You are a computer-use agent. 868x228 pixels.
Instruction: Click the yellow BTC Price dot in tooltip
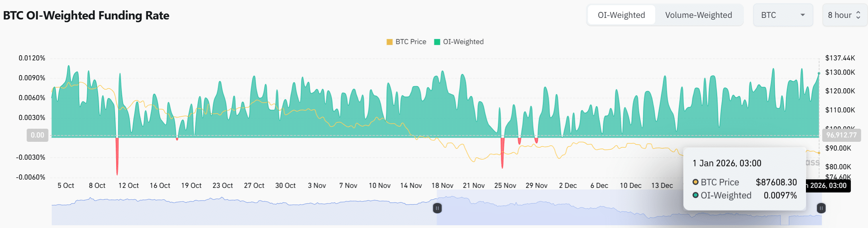(x=695, y=182)
